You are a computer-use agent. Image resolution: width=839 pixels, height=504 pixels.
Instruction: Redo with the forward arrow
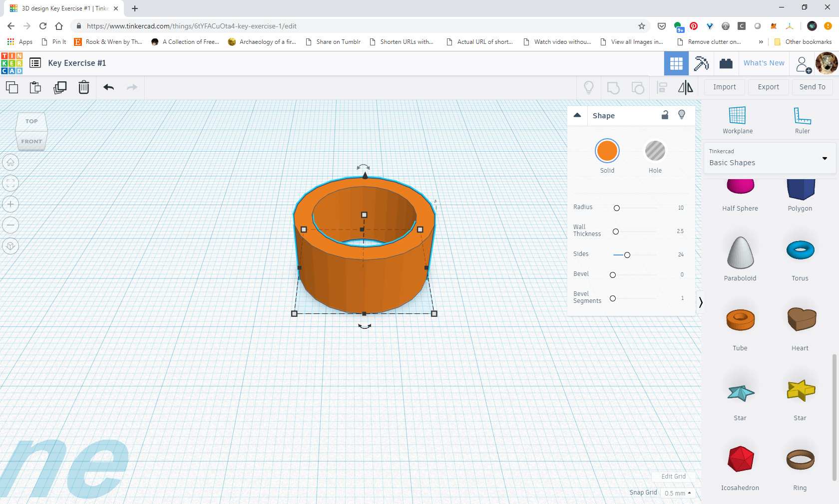coord(132,87)
